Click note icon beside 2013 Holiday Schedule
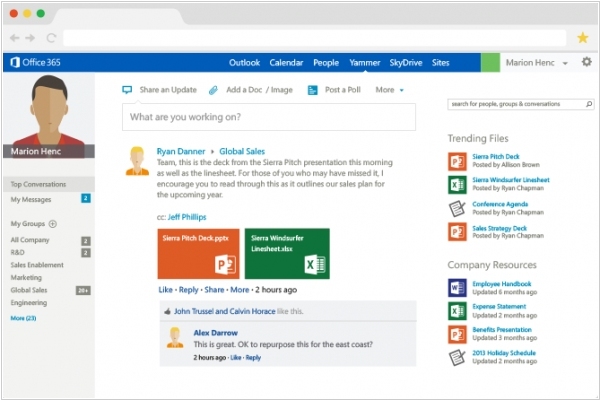 point(457,358)
